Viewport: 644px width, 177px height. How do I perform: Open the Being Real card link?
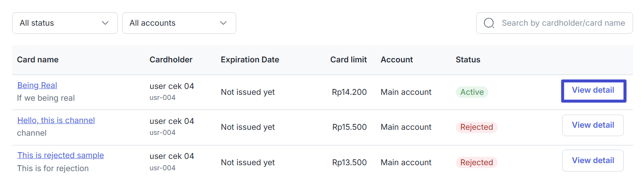37,85
